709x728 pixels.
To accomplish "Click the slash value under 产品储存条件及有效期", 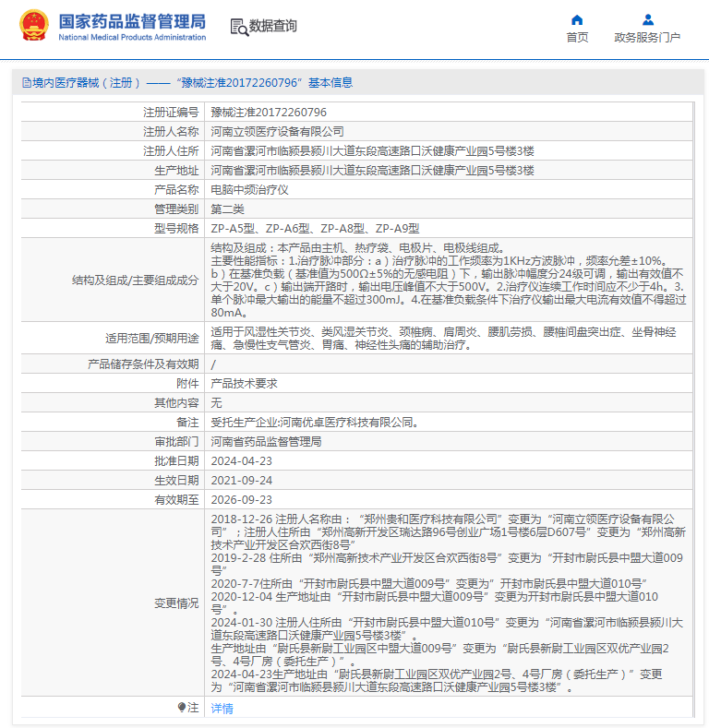I will point(213,364).
